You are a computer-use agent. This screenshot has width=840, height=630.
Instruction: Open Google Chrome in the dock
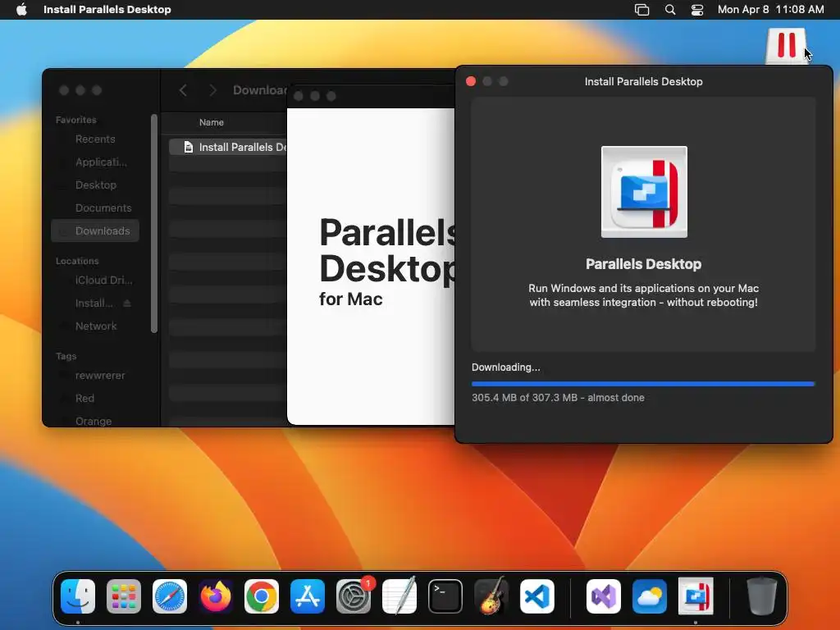coord(262,596)
